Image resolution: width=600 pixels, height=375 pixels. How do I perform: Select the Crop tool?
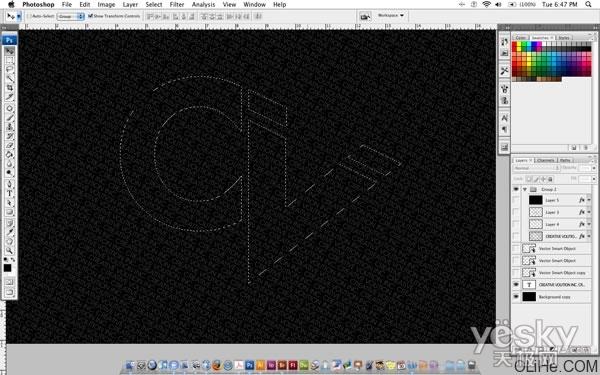pyautogui.click(x=10, y=88)
